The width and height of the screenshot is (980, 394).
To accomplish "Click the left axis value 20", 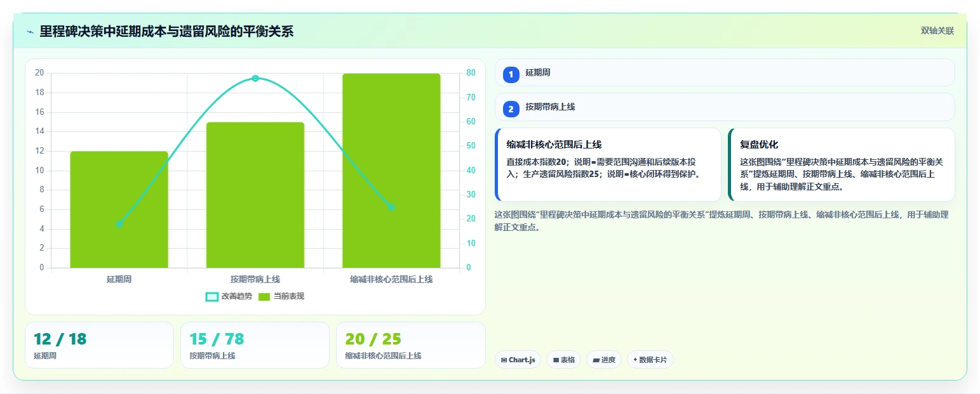I will click(x=39, y=73).
